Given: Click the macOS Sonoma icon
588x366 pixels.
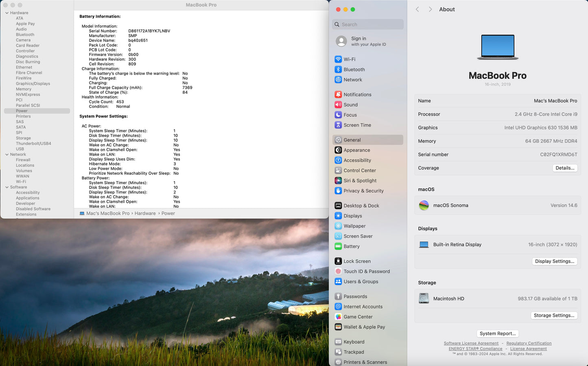Looking at the screenshot, I should pyautogui.click(x=424, y=206).
